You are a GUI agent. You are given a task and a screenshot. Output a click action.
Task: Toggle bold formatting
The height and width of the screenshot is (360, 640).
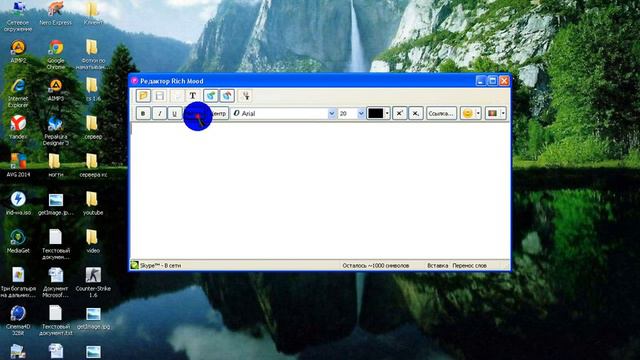143,113
